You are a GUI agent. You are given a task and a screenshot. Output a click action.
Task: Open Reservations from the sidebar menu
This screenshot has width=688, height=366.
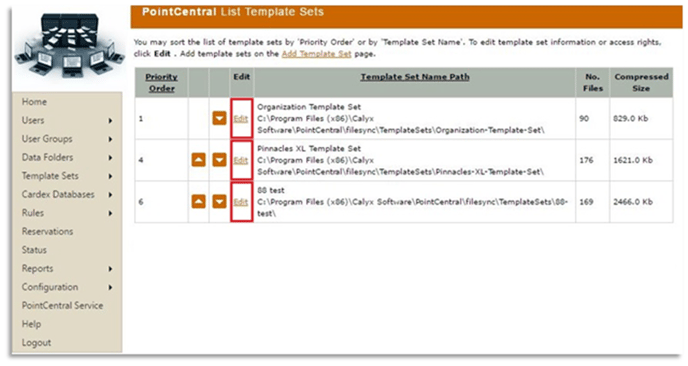coord(47,231)
